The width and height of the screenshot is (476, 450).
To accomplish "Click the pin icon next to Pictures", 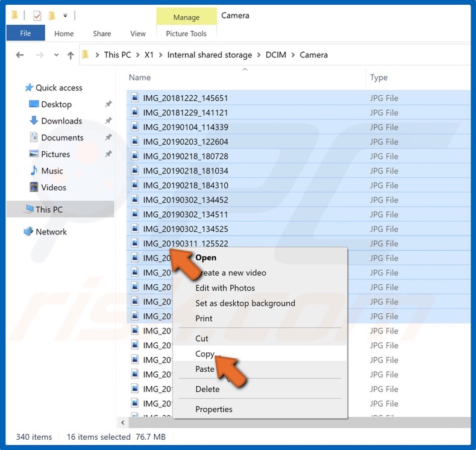I will click(x=108, y=154).
